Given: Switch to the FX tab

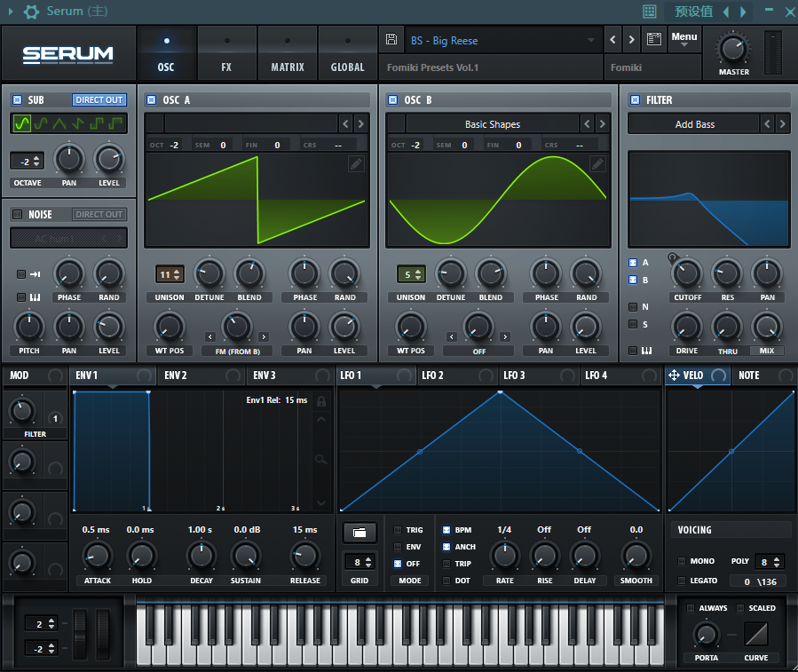Looking at the screenshot, I should click(226, 53).
